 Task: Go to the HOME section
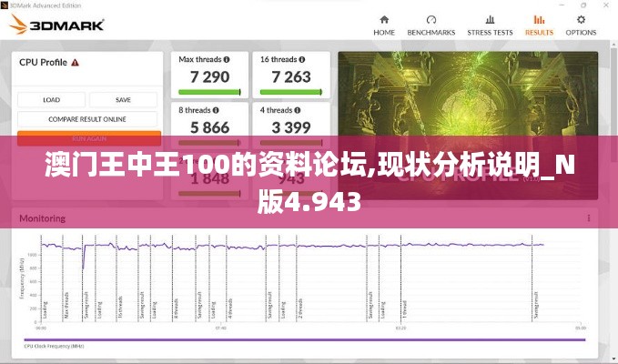pos(384,25)
